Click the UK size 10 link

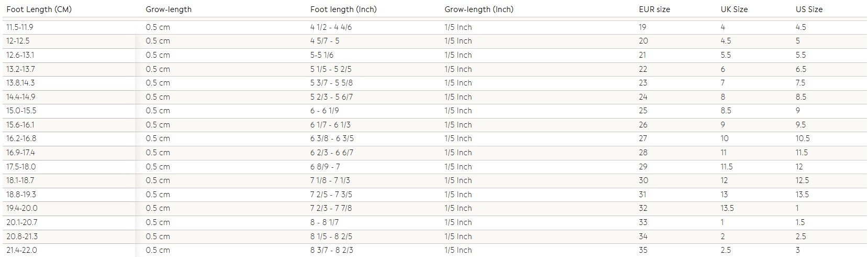(x=725, y=138)
